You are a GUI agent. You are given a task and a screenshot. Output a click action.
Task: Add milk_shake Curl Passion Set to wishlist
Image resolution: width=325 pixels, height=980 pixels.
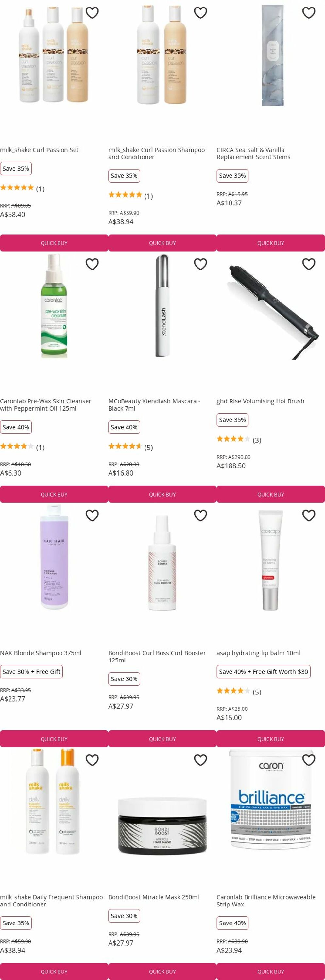(92, 12)
